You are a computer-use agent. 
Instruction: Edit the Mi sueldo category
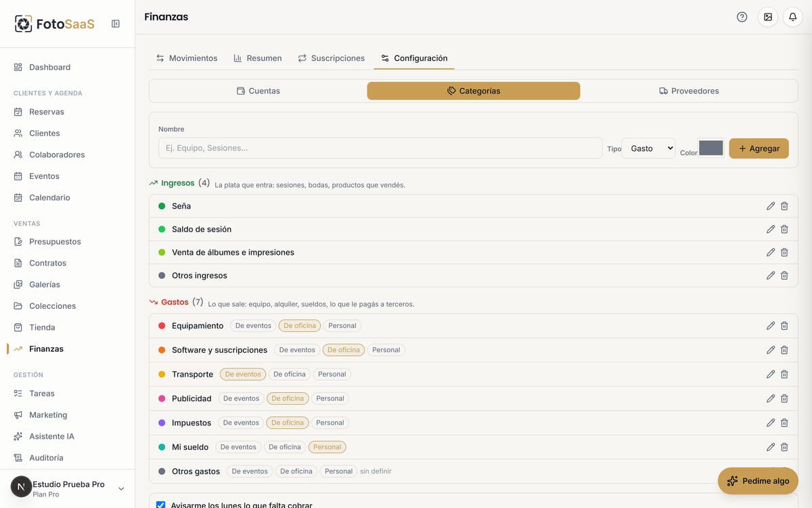pyautogui.click(x=771, y=447)
